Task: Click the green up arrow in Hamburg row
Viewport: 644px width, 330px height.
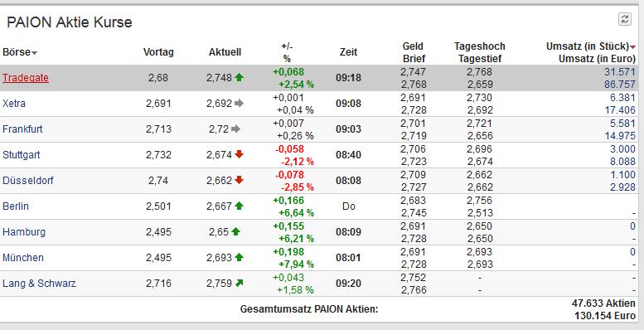Action: pyautogui.click(x=235, y=231)
